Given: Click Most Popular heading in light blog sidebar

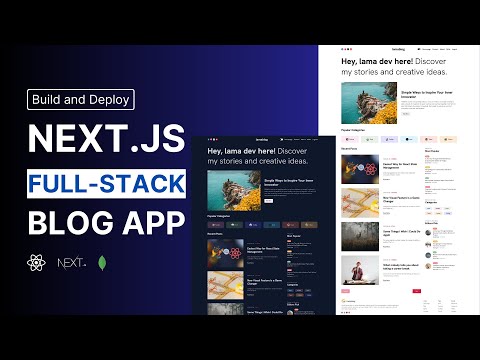Looking at the screenshot, I should (x=432, y=151).
